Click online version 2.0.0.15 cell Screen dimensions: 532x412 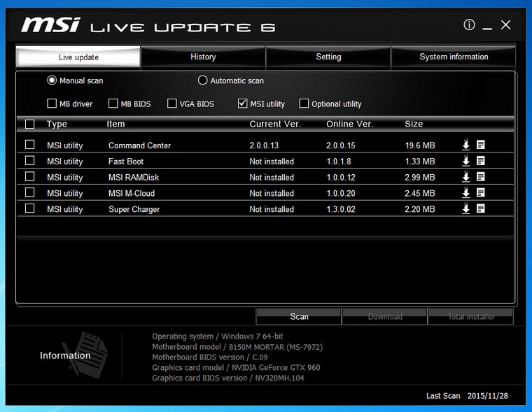click(341, 145)
